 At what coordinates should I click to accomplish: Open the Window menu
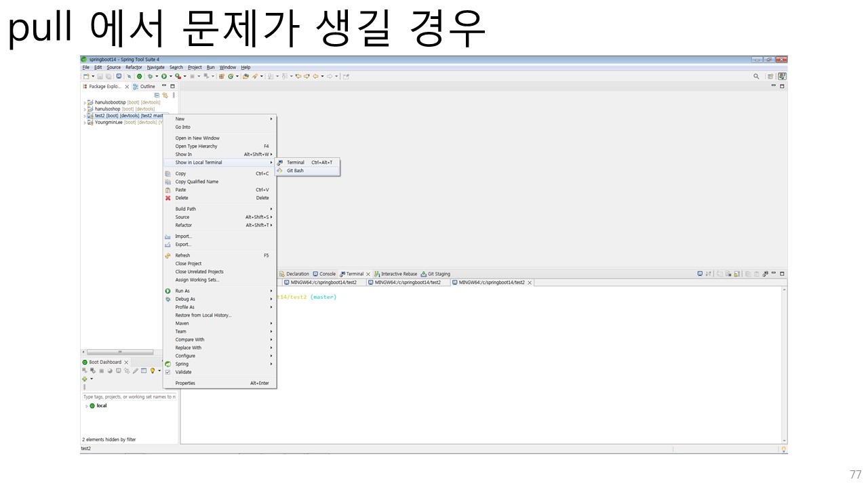[228, 67]
